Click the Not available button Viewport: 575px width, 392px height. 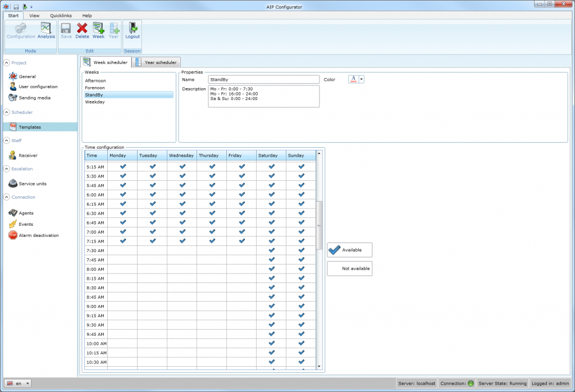[349, 269]
